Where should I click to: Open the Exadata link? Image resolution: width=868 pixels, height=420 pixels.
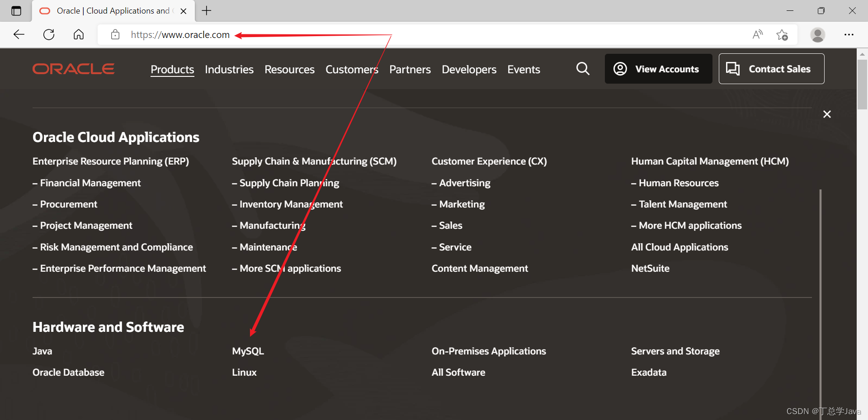[x=649, y=373]
